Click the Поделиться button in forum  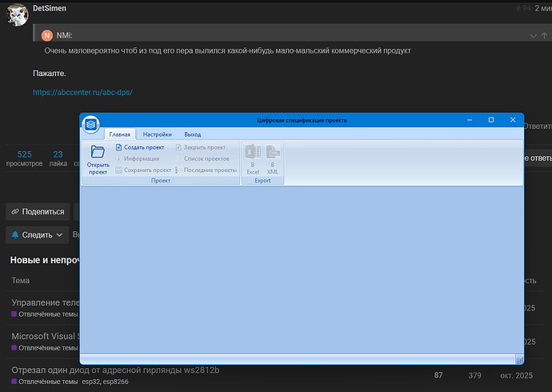(38, 212)
